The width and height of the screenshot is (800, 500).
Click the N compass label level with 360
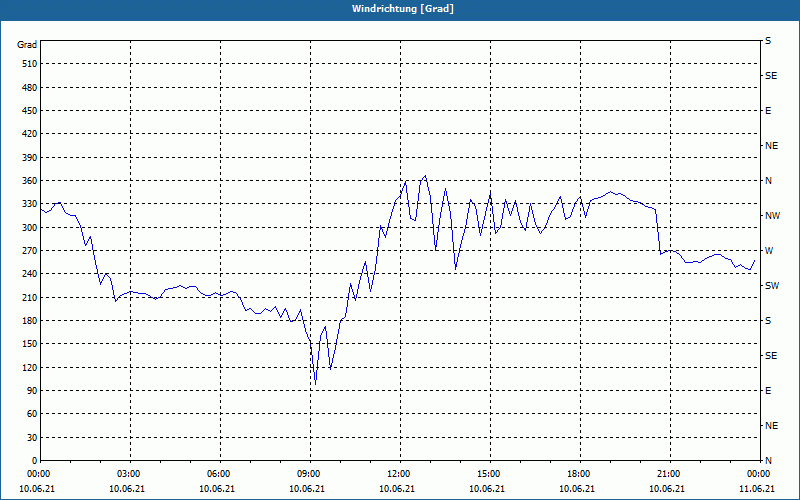click(x=768, y=181)
